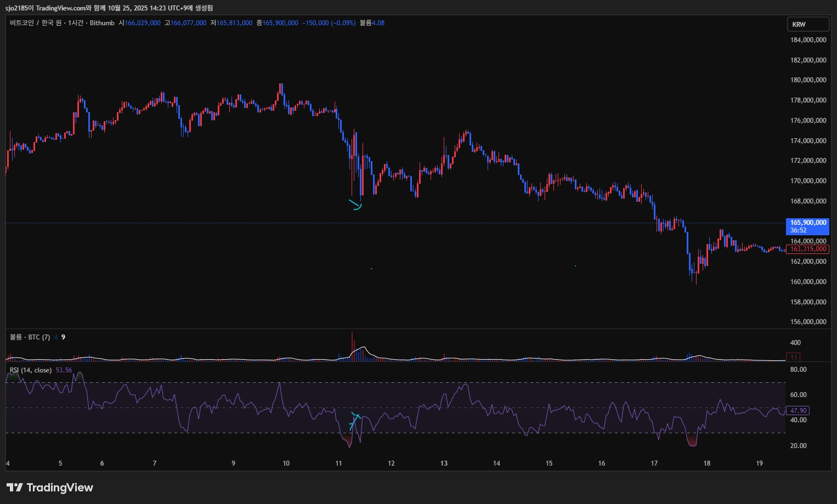This screenshot has height=504, width=837.
Task: Click the 볼륨 · BTC (7) volume indicator title
Action: click(x=30, y=337)
